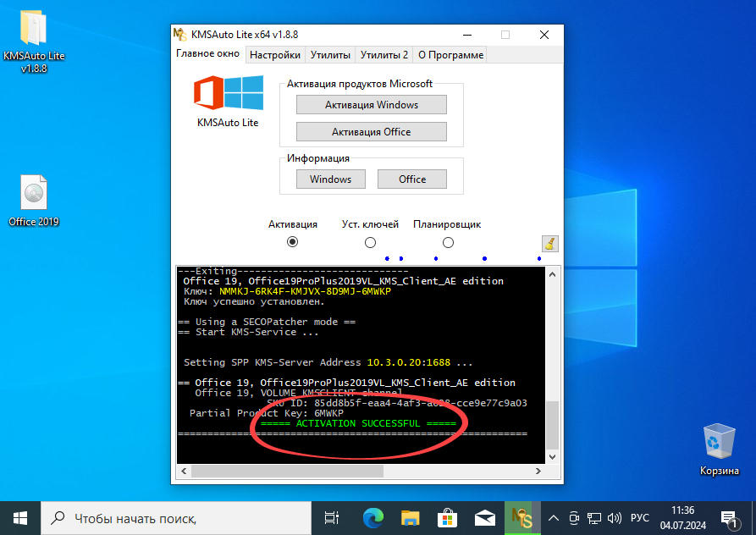Switch to the О Программе tab

click(x=450, y=54)
